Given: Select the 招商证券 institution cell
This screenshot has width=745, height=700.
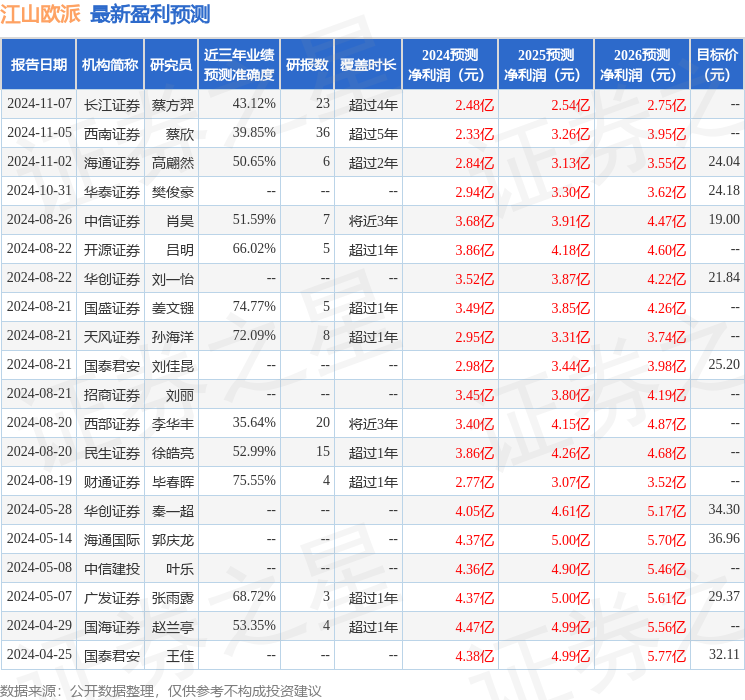Looking at the screenshot, I should click(x=112, y=395).
